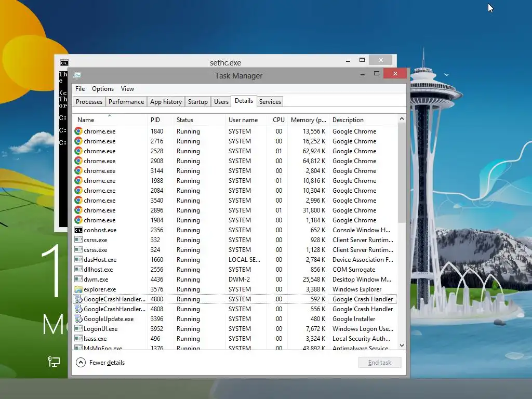
Task: Click the COM Surrogate description cell
Action: [354, 270]
